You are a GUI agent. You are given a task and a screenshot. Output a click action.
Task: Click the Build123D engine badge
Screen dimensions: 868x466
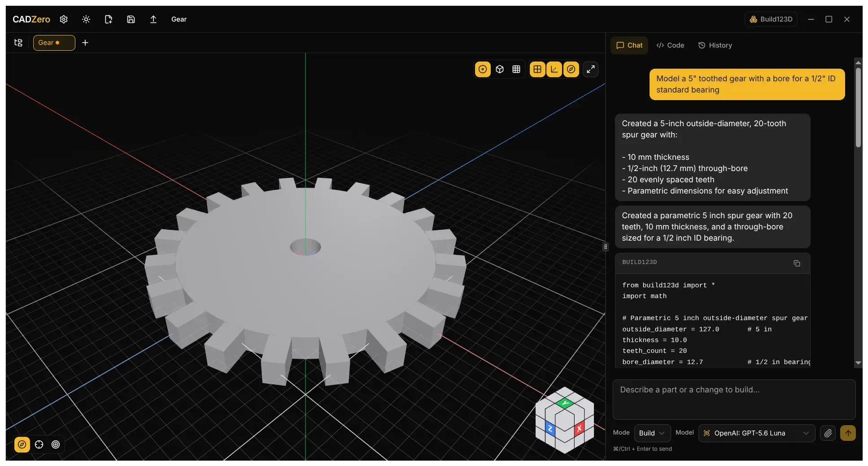coord(771,19)
